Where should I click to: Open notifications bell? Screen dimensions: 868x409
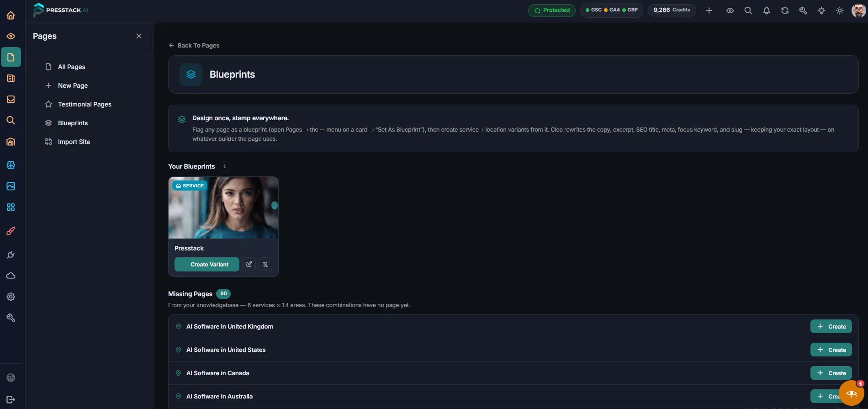[767, 11]
